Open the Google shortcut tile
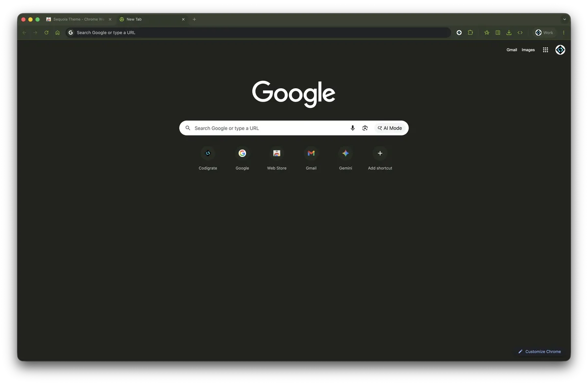The width and height of the screenshot is (588, 386). (242, 158)
